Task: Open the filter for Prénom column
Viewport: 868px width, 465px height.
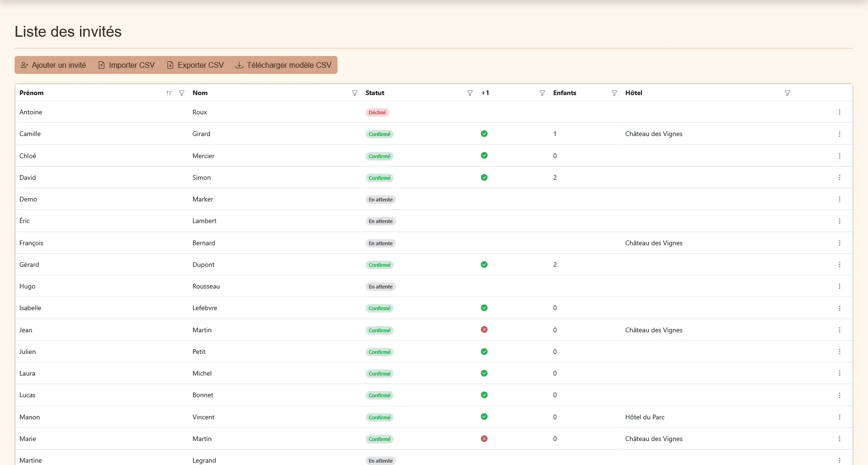Action: pos(181,93)
